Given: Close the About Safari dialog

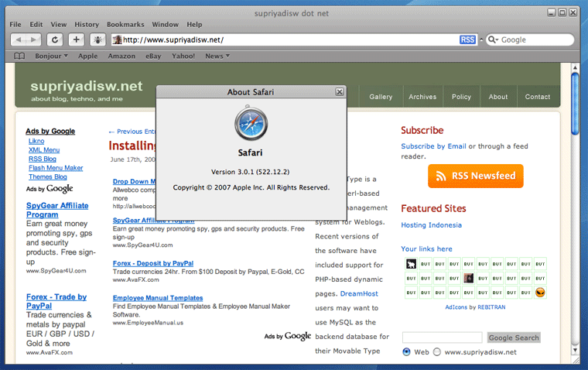Looking at the screenshot, I should click(x=340, y=91).
